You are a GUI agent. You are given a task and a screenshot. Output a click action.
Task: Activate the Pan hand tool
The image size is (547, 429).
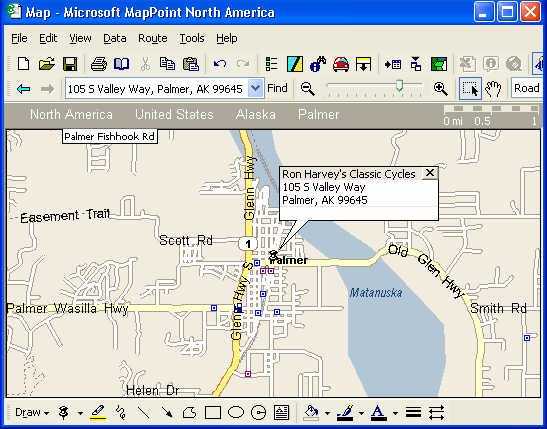click(493, 89)
